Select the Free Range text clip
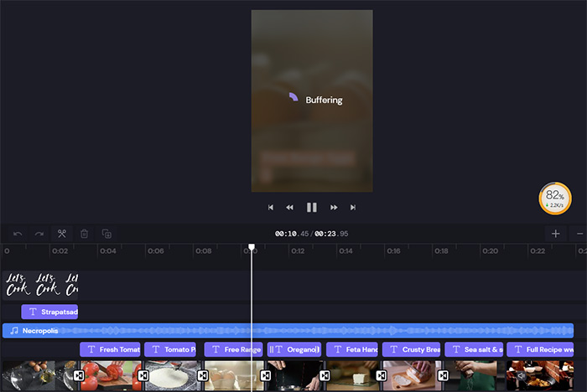 point(233,349)
